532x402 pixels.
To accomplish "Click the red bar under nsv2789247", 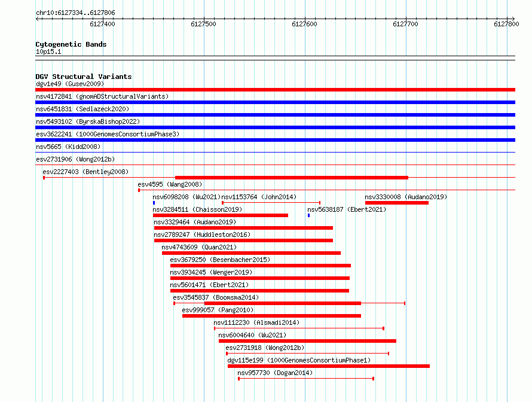I will pyautogui.click(x=244, y=240).
